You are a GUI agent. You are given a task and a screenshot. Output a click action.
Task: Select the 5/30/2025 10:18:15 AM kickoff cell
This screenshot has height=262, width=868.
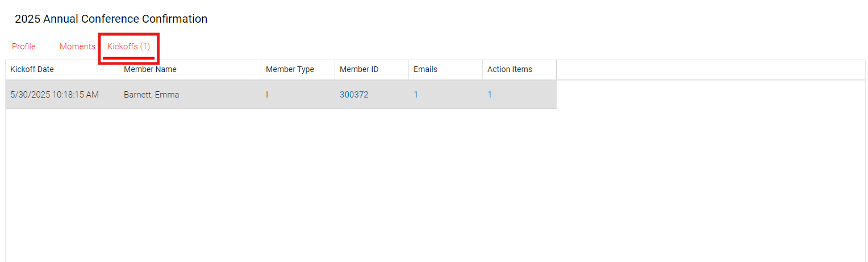tap(62, 95)
